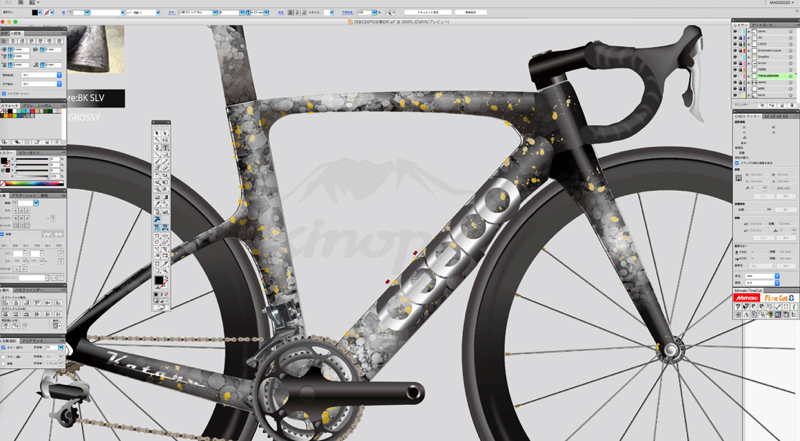Open the ブラシ tab in swatches panel
800x441 pixels.
(x=28, y=105)
